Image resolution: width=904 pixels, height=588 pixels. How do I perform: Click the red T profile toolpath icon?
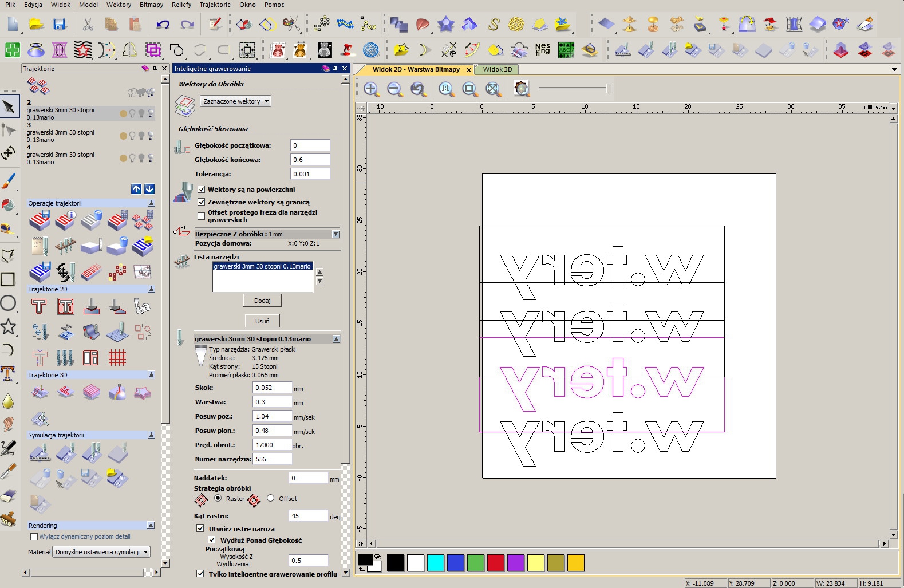point(39,306)
